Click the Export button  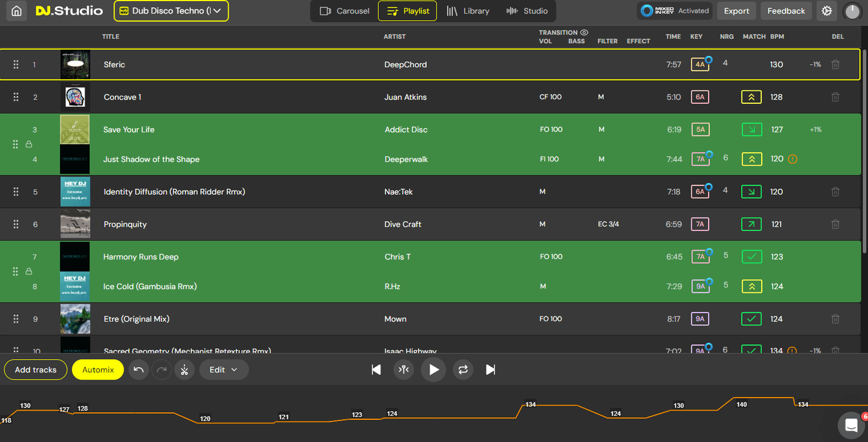[736, 11]
